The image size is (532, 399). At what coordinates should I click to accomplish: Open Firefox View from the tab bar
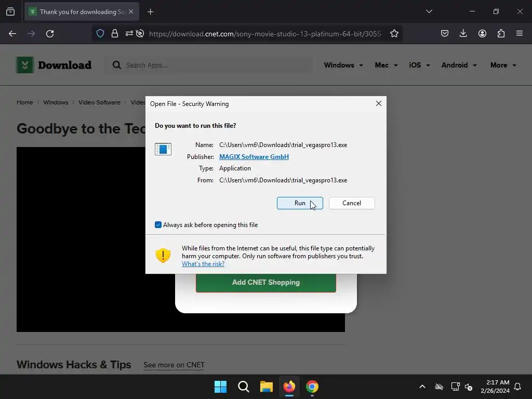click(10, 11)
